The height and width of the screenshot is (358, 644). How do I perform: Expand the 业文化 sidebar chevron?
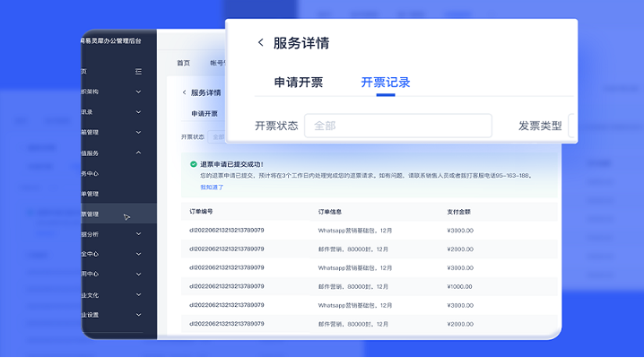tap(138, 294)
